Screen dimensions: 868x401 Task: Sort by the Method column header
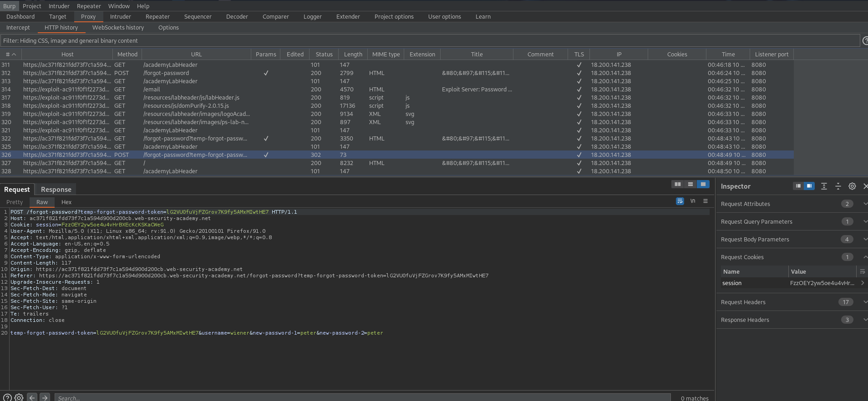(x=127, y=54)
